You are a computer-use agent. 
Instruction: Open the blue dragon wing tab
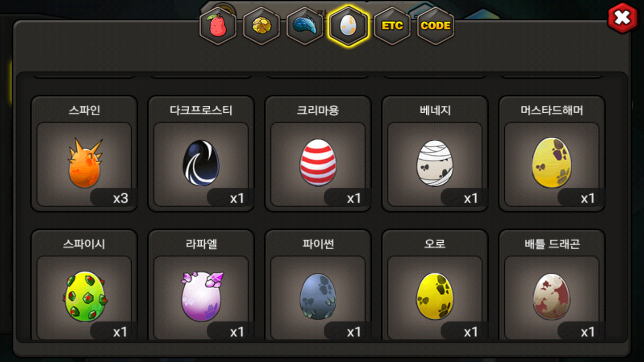click(305, 26)
